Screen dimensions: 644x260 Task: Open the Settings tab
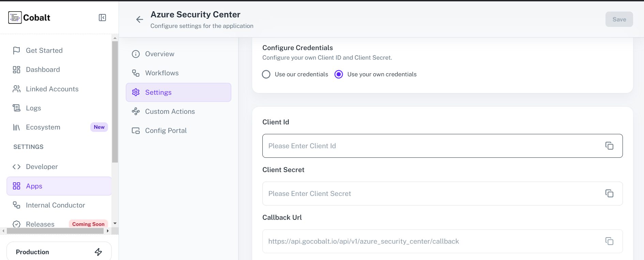[x=179, y=92]
